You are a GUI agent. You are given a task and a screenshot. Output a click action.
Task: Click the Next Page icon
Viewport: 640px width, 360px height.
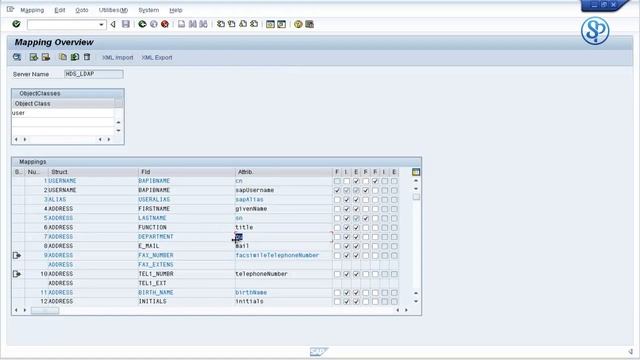[243, 24]
